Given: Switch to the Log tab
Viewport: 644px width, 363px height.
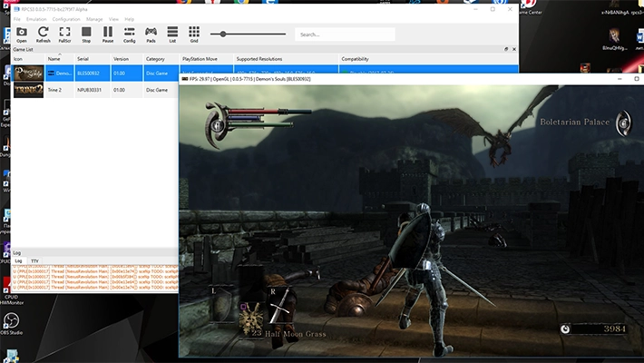Looking at the screenshot, I should point(18,260).
